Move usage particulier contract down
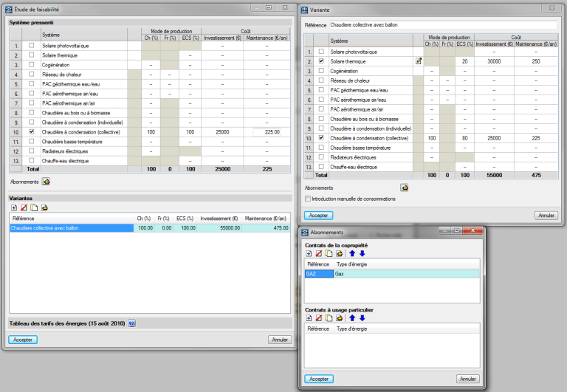The height and width of the screenshot is (392, 567). (x=362, y=318)
